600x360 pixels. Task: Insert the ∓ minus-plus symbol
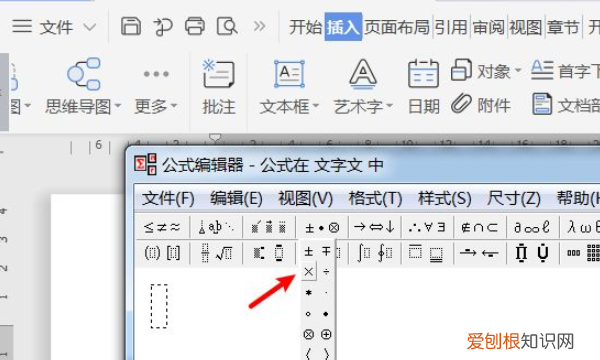coord(326,251)
